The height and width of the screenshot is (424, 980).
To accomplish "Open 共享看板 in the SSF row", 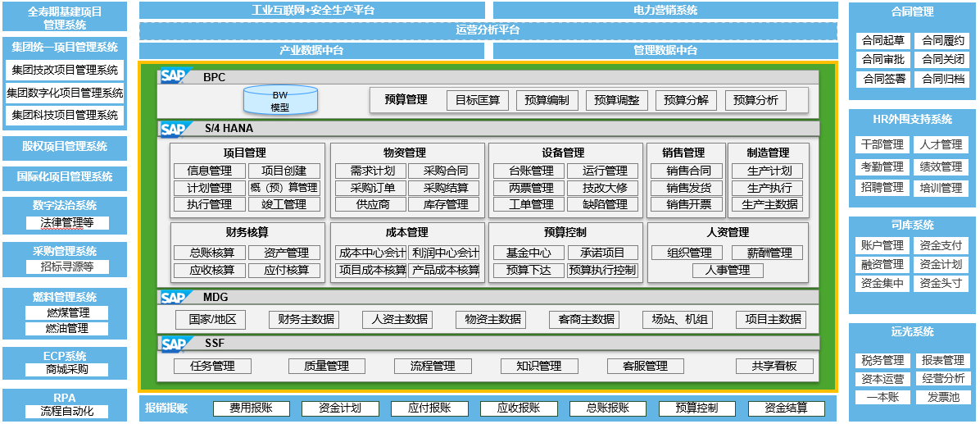I will 774,366.
